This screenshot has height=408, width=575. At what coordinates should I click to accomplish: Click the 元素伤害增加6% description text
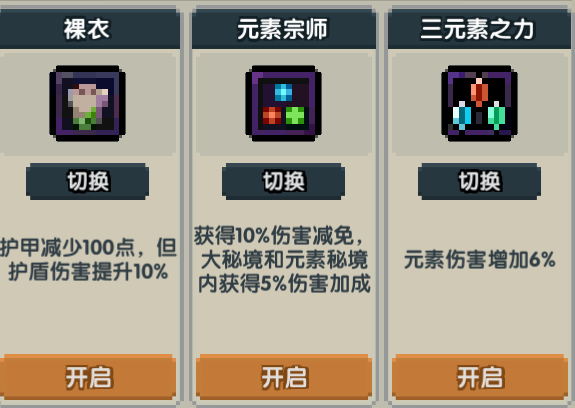point(480,260)
